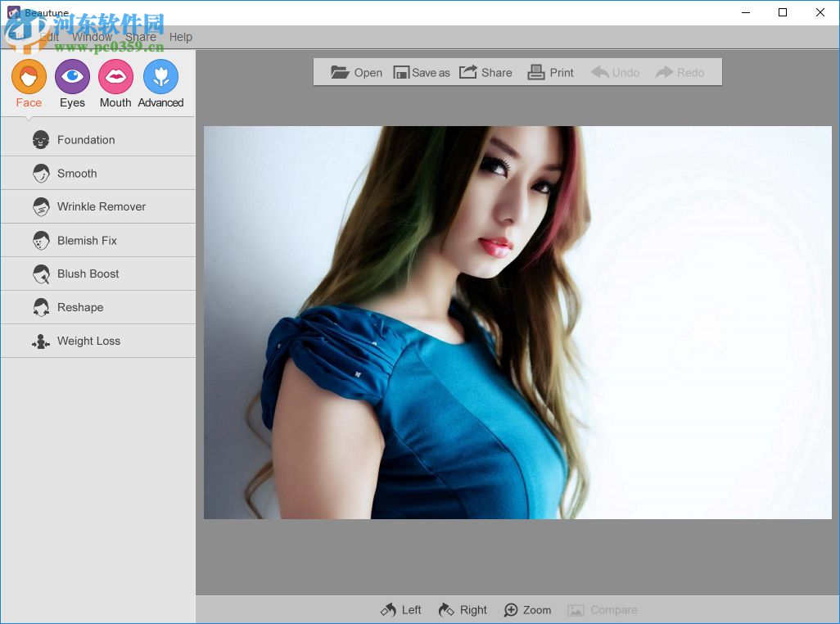Select the Face category icon
The image size is (840, 624).
pyautogui.click(x=29, y=79)
